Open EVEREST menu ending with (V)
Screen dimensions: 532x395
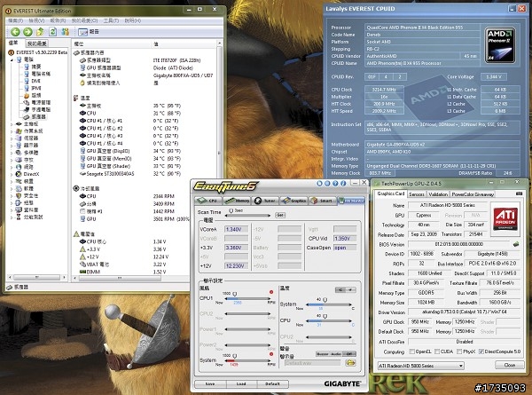pos(36,20)
